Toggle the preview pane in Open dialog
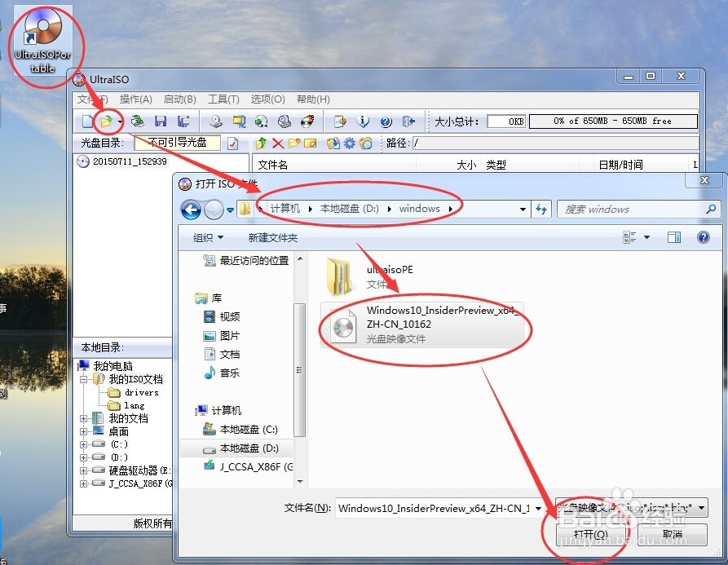This screenshot has width=728, height=565. (674, 237)
